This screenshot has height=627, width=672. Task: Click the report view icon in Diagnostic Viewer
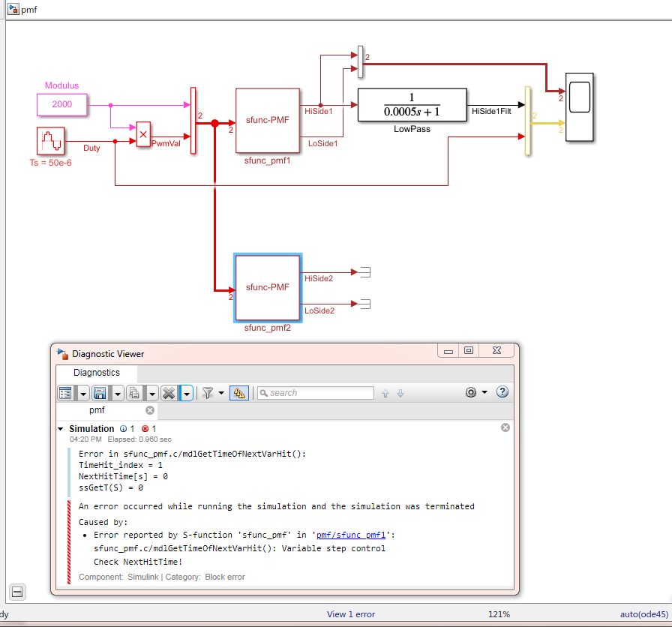pyautogui.click(x=65, y=393)
